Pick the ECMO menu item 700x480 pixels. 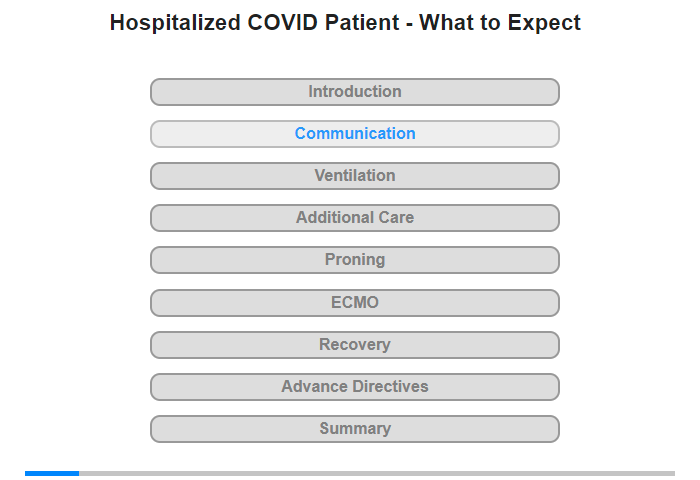point(355,303)
